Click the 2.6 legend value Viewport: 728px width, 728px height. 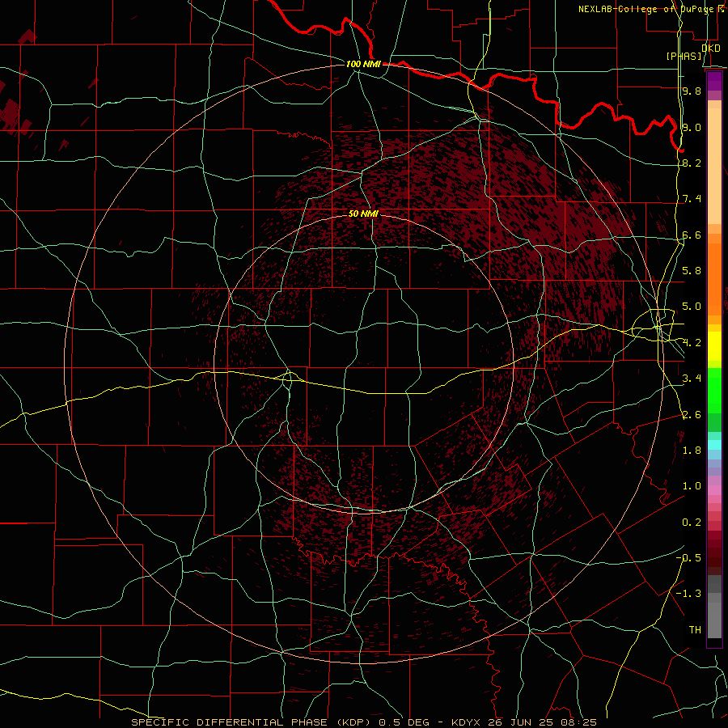point(692,415)
